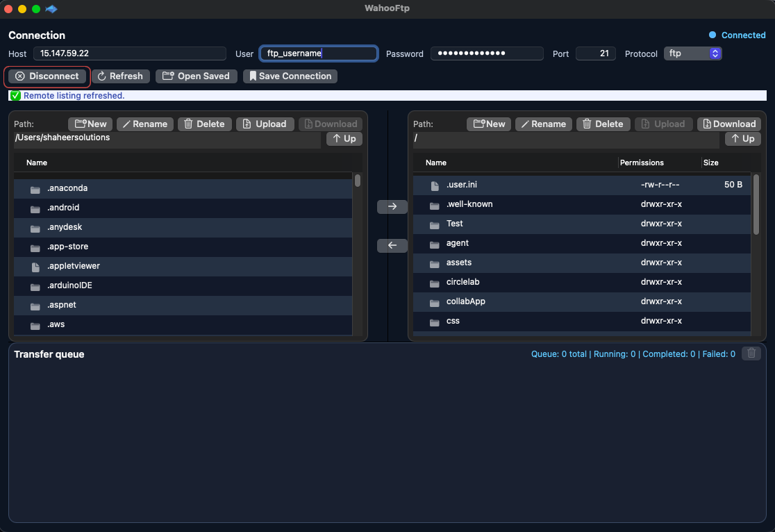Clear the transfer queue trash icon

point(751,354)
